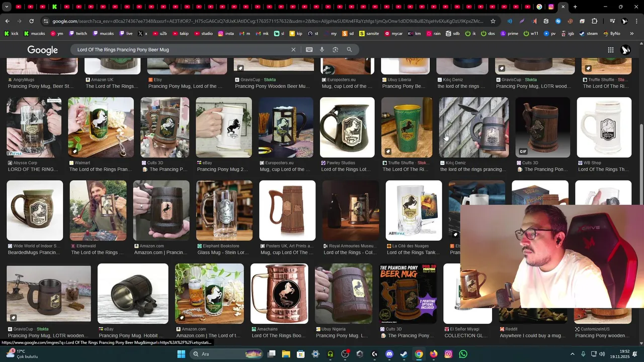Open the twitch bookmark

click(77, 34)
